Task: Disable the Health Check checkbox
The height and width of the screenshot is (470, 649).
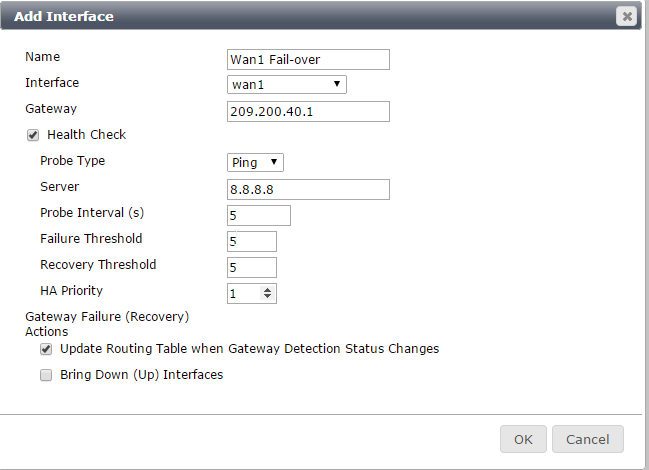Action: 33,135
